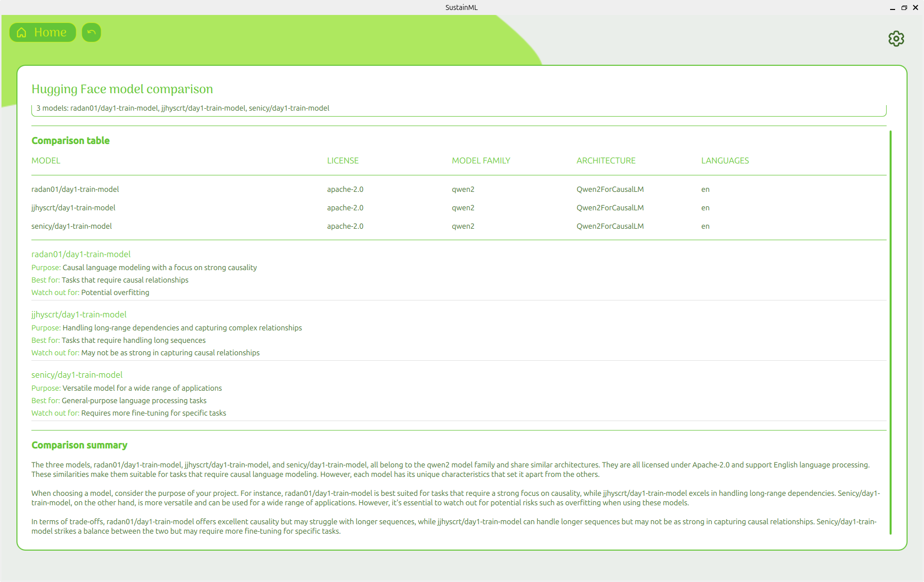This screenshot has width=924, height=582.
Task: Click the 'Comparison table' heading
Action: click(x=70, y=141)
